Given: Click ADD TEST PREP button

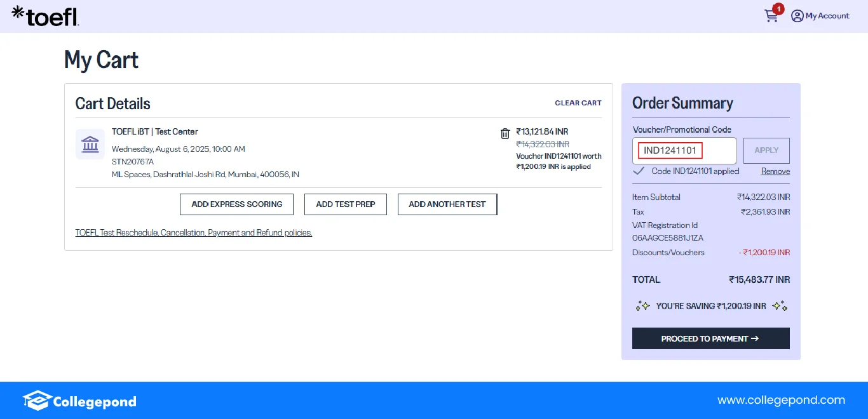Looking at the screenshot, I should 346,204.
